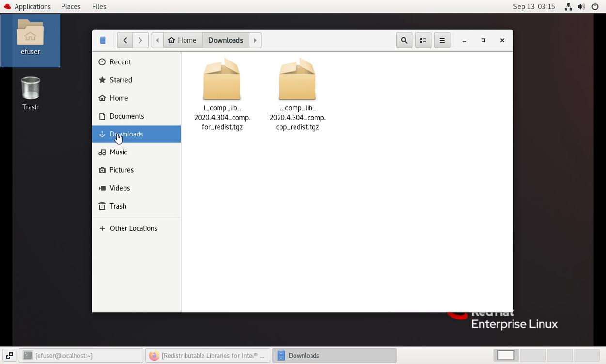Expand path bar left scroll arrow
The width and height of the screenshot is (606, 364).
(157, 40)
